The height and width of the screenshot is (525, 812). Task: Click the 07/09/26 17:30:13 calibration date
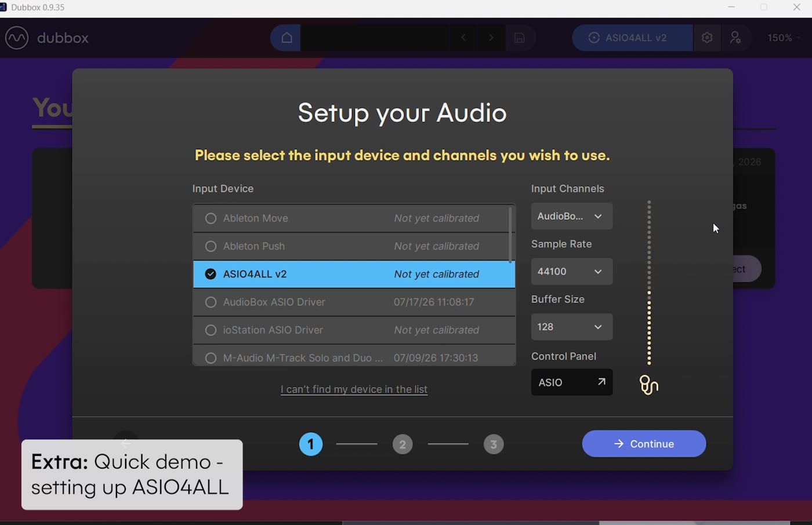(x=436, y=358)
